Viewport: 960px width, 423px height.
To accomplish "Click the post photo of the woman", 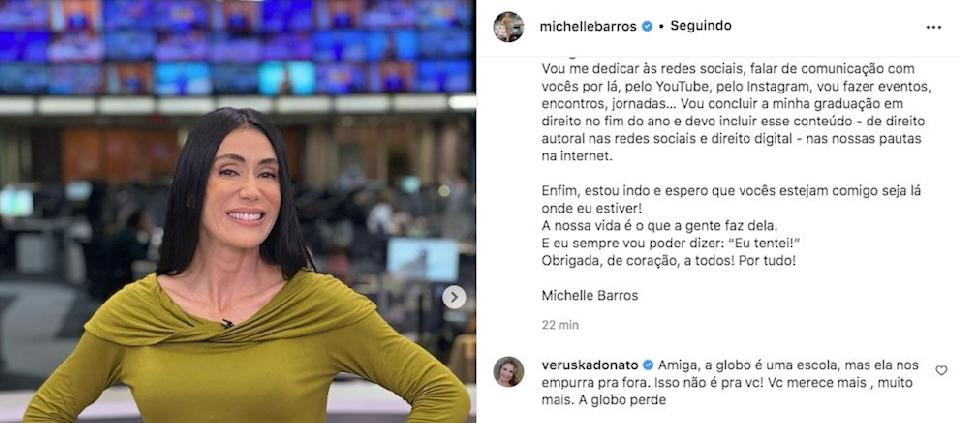I will [238, 212].
